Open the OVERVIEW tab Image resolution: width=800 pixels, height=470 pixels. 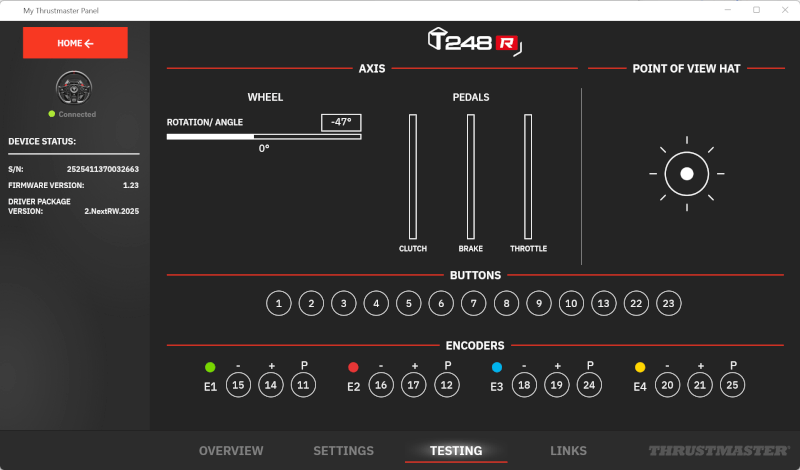231,451
